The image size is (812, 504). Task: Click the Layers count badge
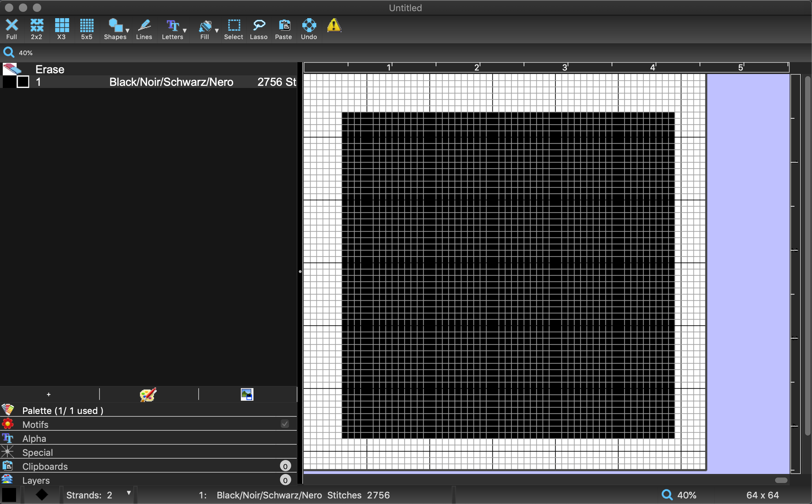point(285,480)
